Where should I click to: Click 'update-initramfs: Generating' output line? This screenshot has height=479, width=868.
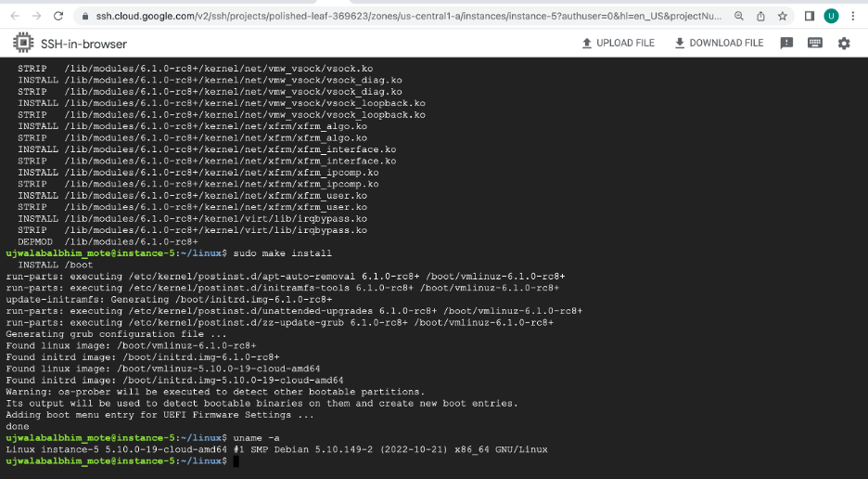click(169, 299)
